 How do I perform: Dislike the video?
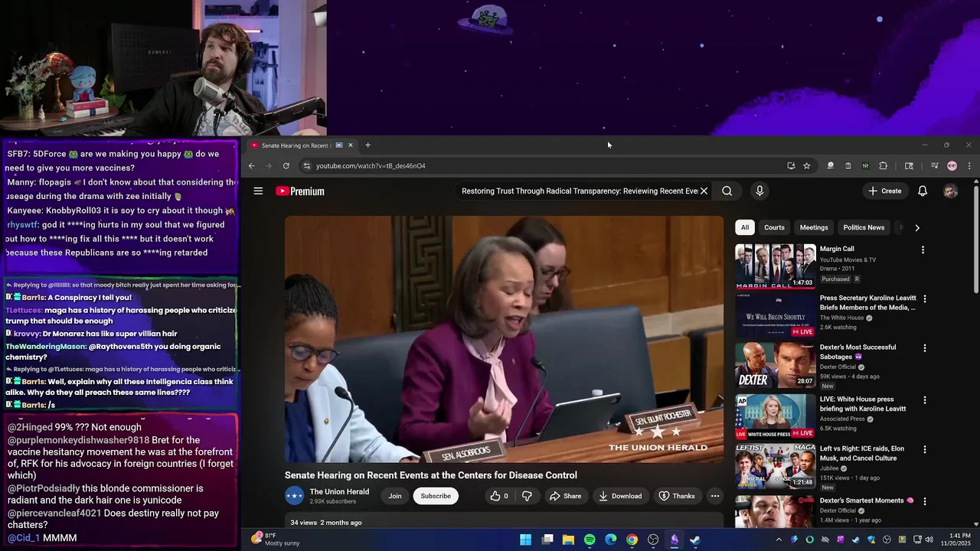click(x=527, y=496)
